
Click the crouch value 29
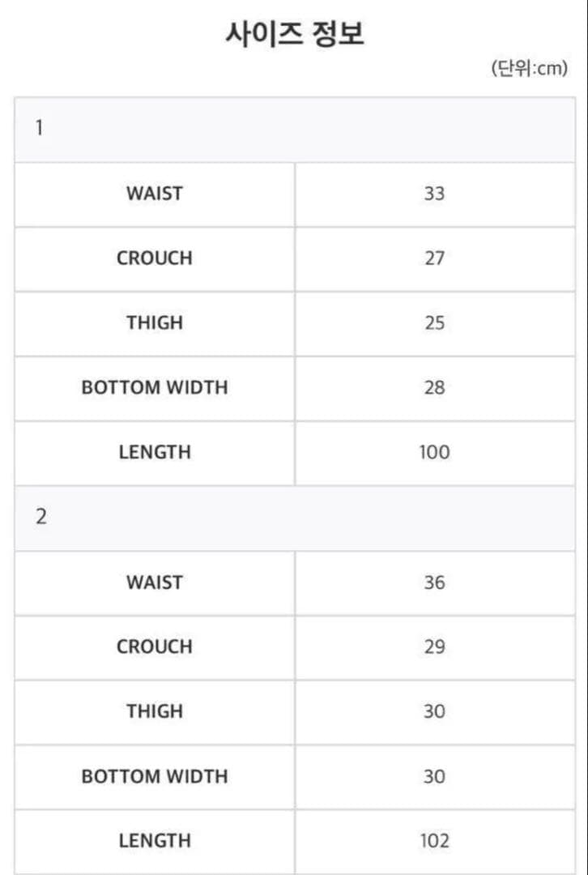434,647
